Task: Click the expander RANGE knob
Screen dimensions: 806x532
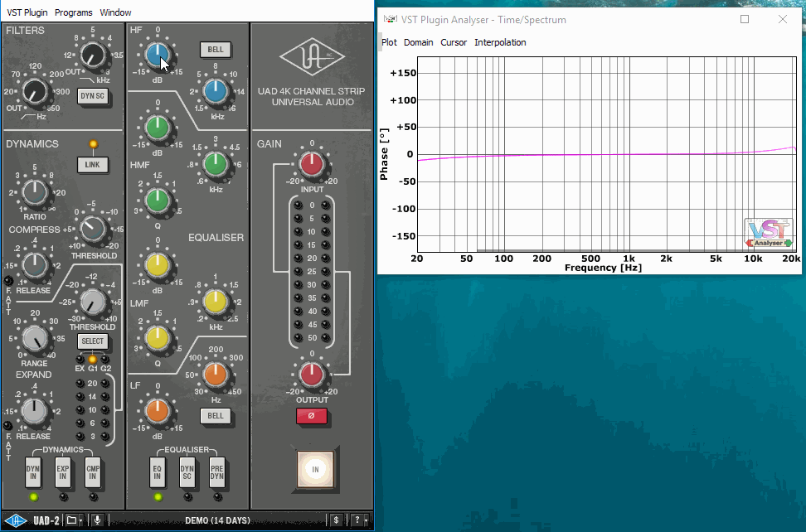Action: [35, 339]
